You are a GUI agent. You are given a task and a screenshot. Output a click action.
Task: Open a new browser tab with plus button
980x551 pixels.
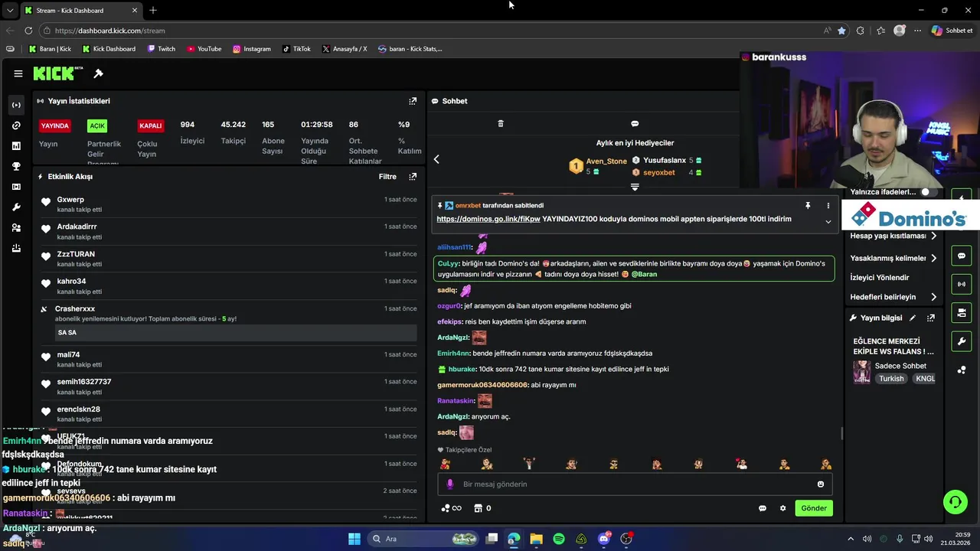click(x=153, y=11)
